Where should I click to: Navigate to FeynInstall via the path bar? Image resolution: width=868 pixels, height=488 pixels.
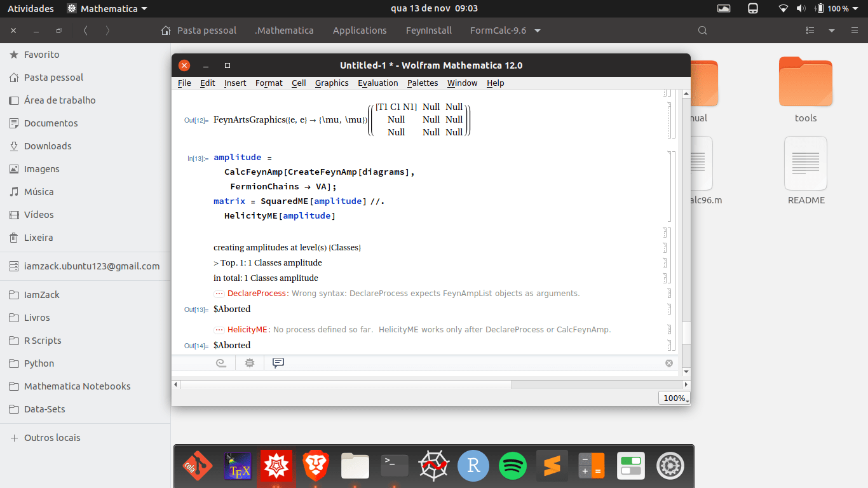(428, 30)
